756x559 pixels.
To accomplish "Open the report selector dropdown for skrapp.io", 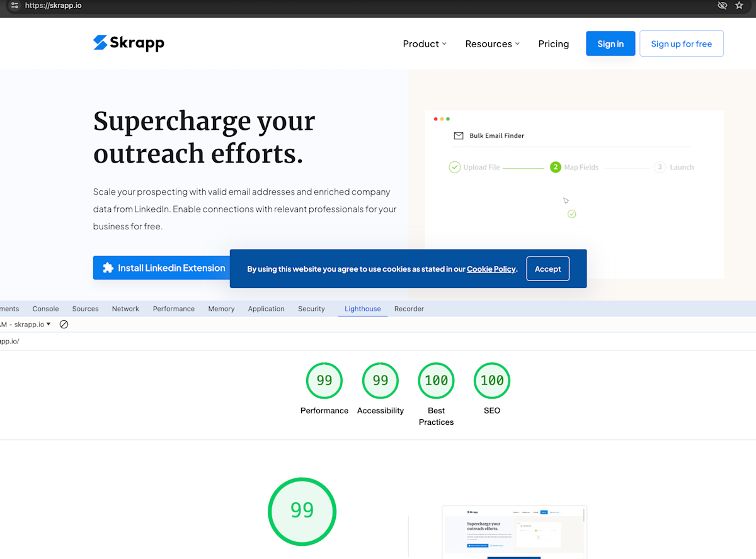I will [25, 324].
